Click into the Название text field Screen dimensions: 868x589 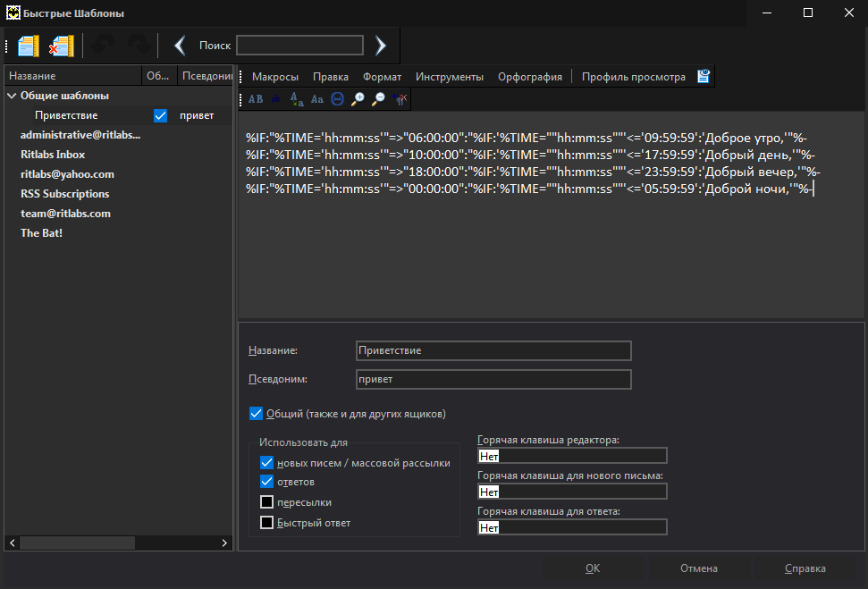pos(493,350)
